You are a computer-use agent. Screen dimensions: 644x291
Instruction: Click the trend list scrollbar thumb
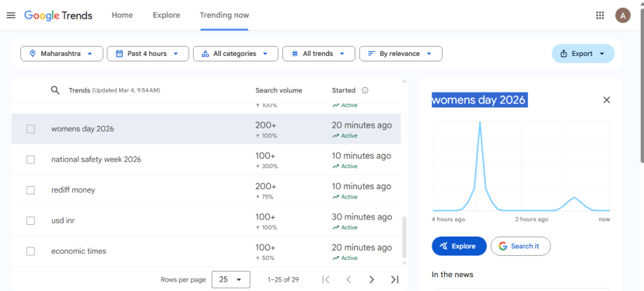click(404, 237)
